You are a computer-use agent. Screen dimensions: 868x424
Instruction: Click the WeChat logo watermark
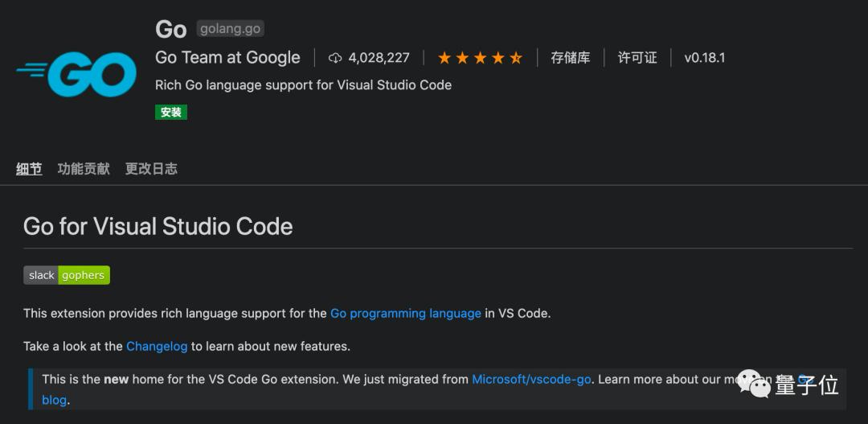(754, 385)
